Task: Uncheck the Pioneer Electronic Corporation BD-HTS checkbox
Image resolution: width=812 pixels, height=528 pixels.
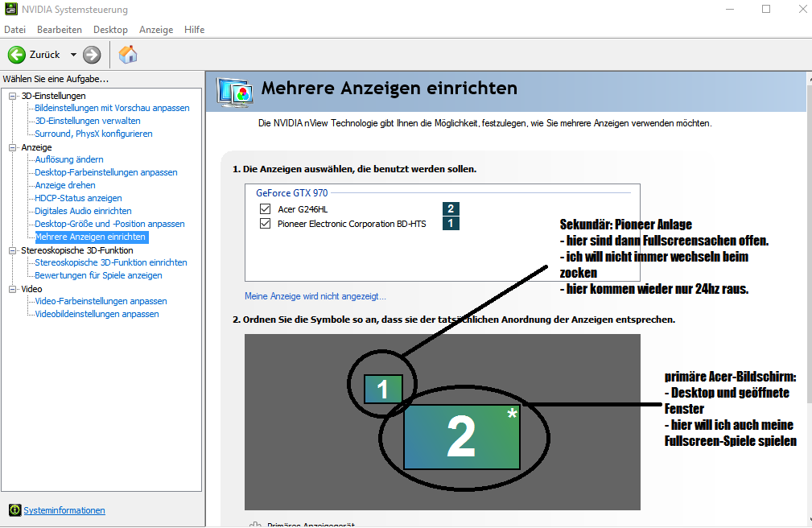Action: coord(265,223)
